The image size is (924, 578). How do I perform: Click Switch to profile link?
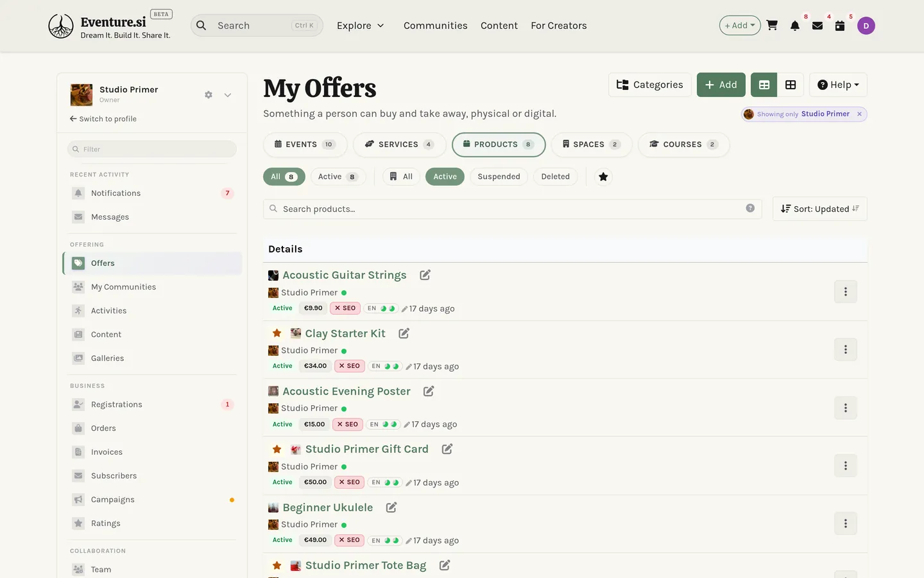pos(103,119)
